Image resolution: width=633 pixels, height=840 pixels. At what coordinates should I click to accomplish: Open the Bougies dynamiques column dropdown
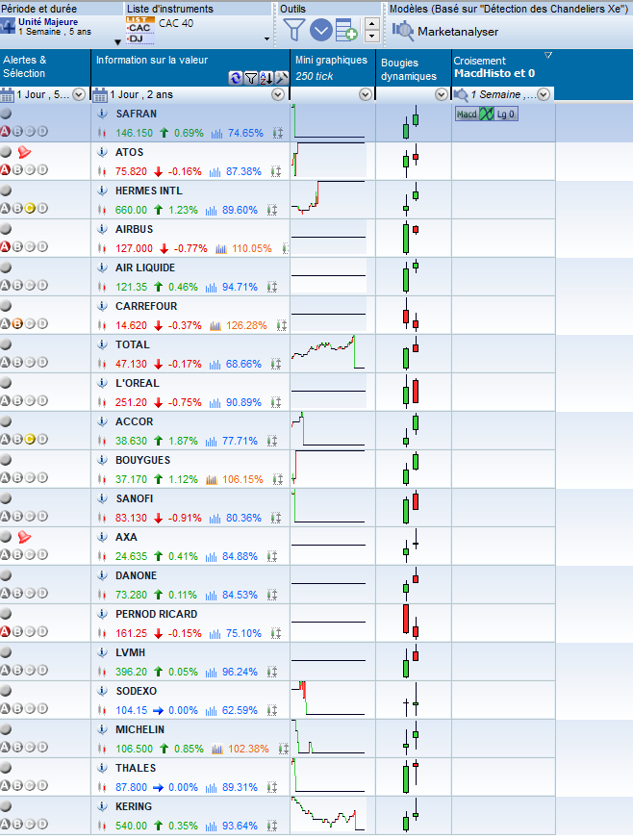pos(442,95)
